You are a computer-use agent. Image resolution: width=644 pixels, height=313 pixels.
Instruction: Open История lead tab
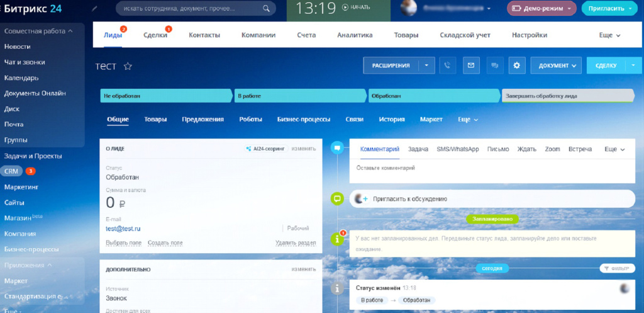[392, 120]
